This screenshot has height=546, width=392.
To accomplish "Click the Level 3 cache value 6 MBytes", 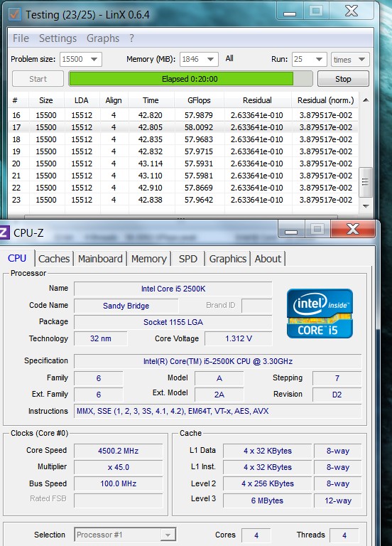I will 267,500.
